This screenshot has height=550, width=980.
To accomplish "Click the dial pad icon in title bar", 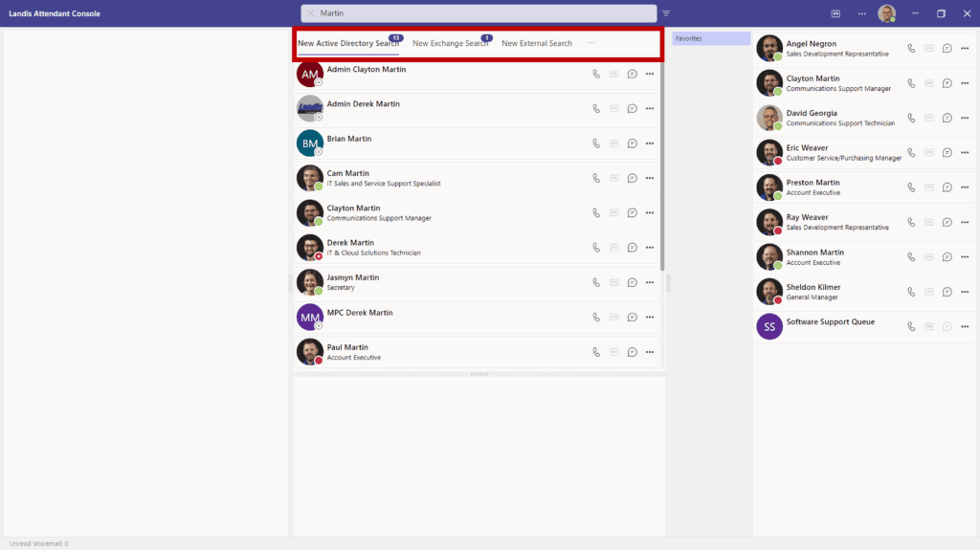I will click(835, 13).
